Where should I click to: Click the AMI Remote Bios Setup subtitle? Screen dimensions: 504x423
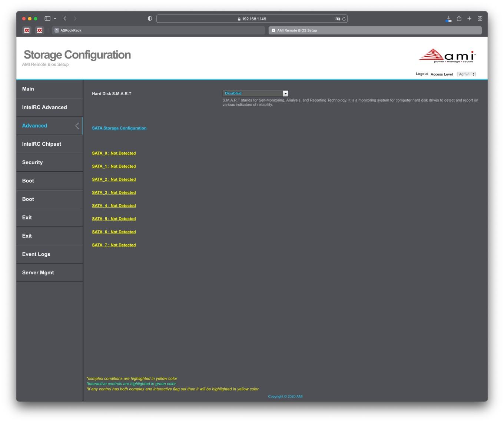point(45,65)
